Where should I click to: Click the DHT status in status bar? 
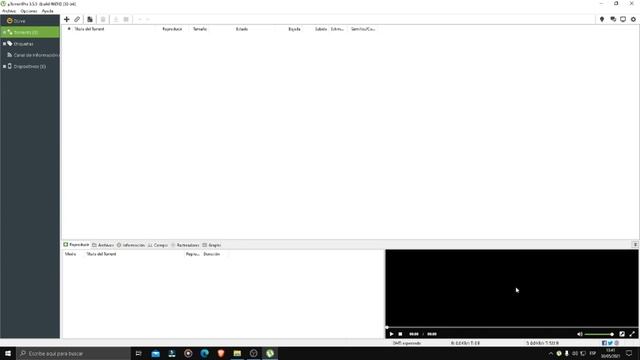click(x=407, y=343)
